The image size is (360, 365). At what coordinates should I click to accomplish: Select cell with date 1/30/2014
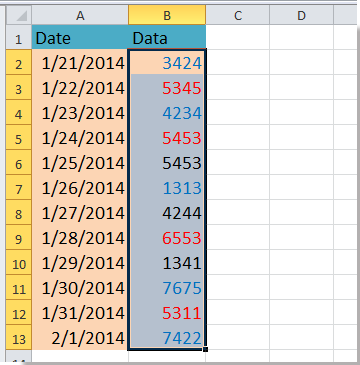tap(80, 287)
